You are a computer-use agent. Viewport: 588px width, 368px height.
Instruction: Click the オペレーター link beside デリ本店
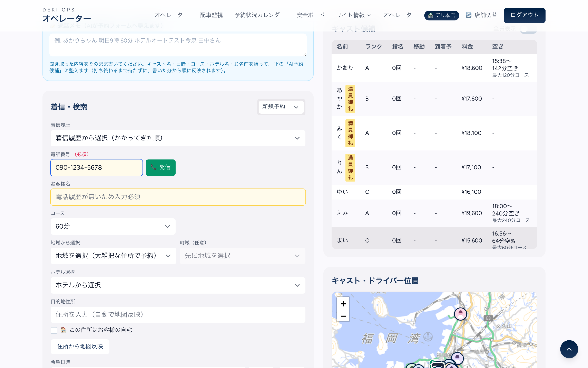pos(400,15)
